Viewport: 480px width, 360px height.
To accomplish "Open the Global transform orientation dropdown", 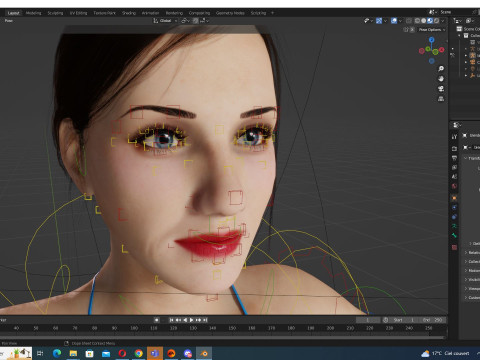I will [x=165, y=21].
